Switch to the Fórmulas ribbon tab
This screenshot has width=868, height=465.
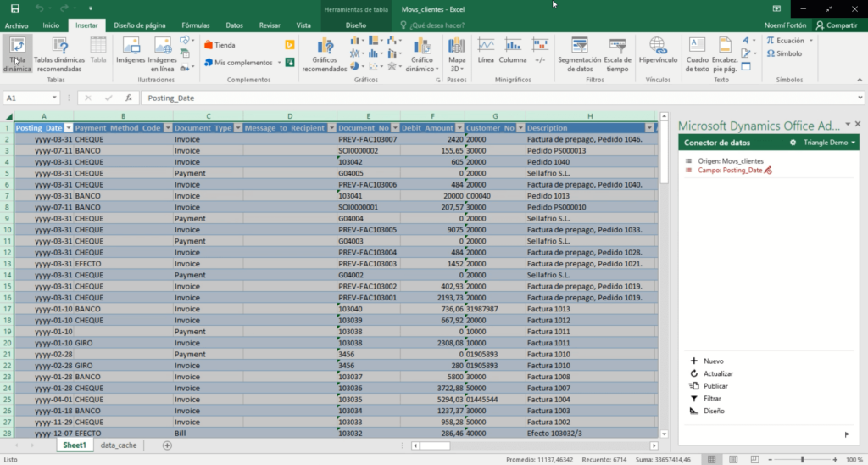[x=195, y=25]
